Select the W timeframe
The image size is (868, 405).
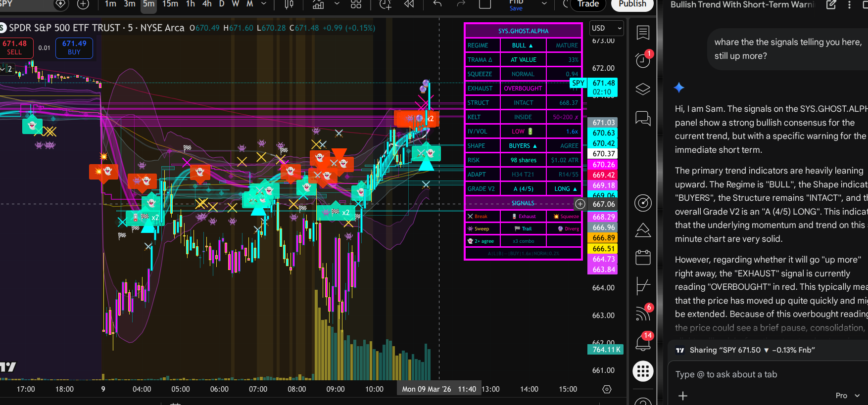(236, 4)
